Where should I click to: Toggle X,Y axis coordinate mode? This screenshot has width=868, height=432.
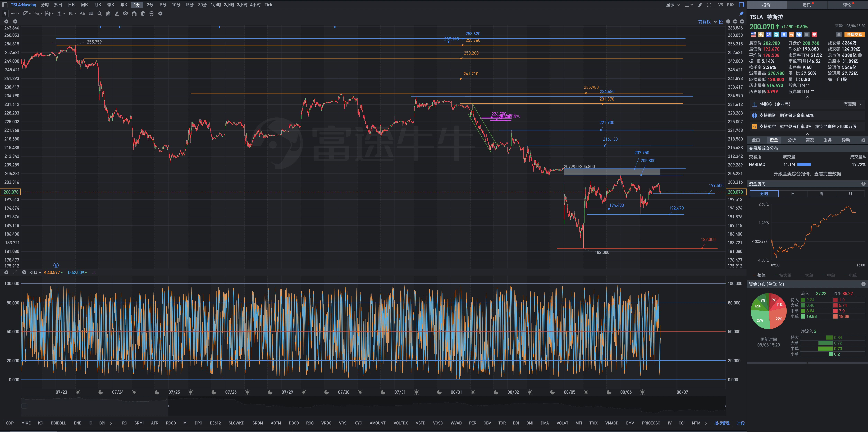(x=721, y=22)
